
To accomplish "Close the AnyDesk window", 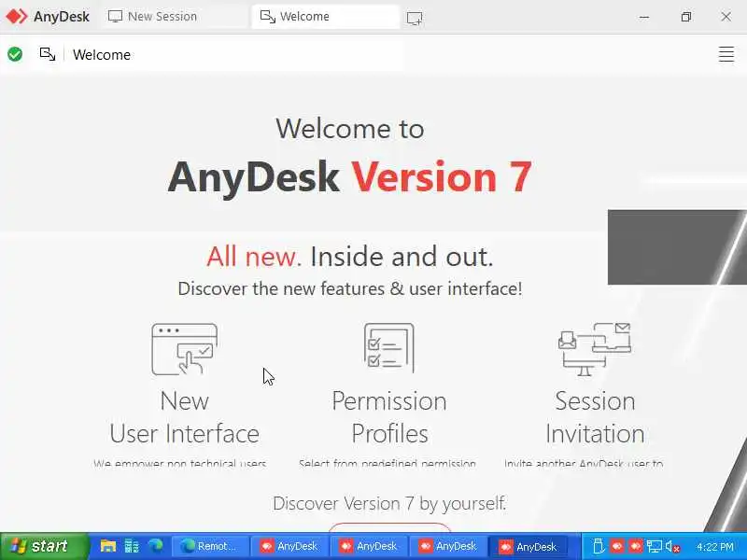I will tap(726, 17).
